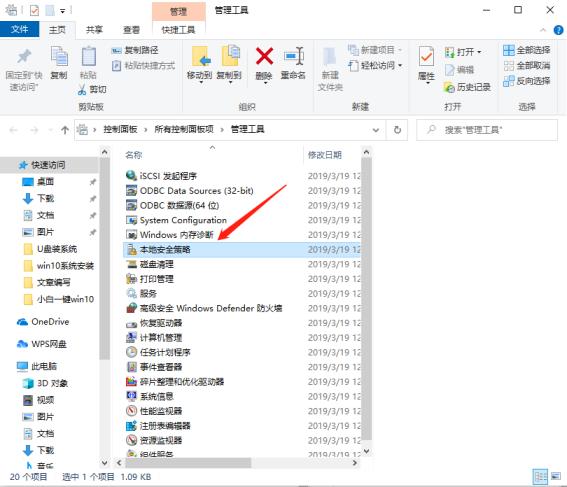The image size is (567, 487).
Task: Click the red X Delete icon in ribbon
Action: click(x=264, y=56)
